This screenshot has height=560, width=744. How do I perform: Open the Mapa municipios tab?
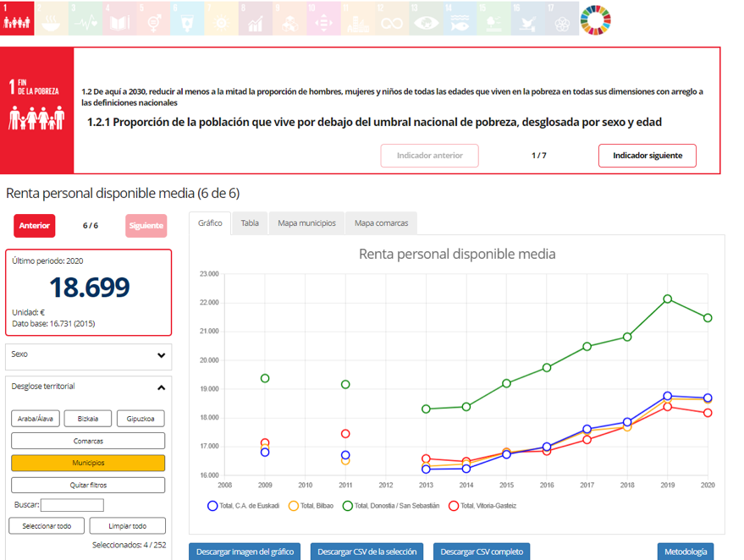(306, 223)
